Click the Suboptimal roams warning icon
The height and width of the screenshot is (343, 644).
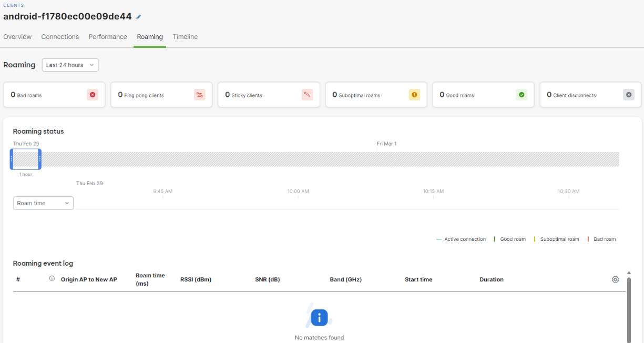click(414, 95)
